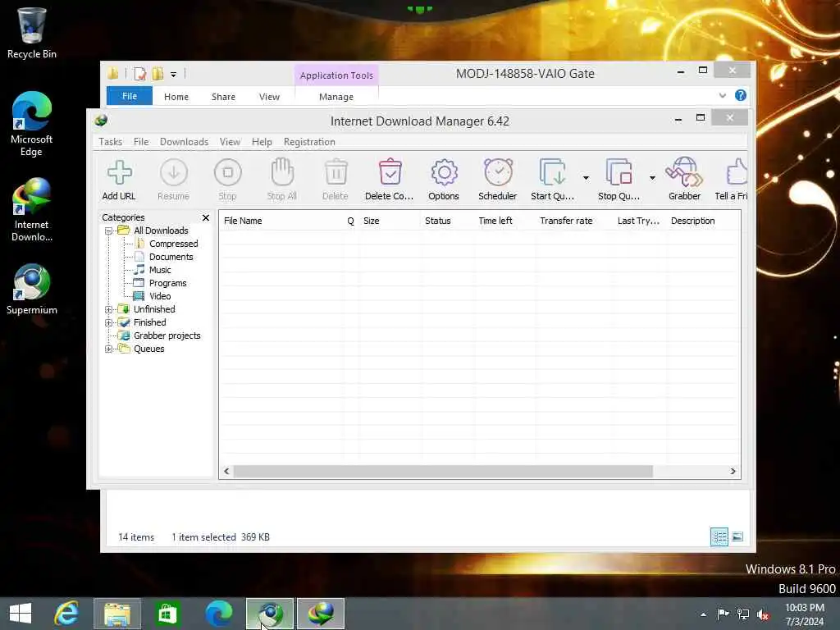Open Quick Access Toolbar customize dropdown
The height and width of the screenshot is (630, 840).
click(x=174, y=75)
